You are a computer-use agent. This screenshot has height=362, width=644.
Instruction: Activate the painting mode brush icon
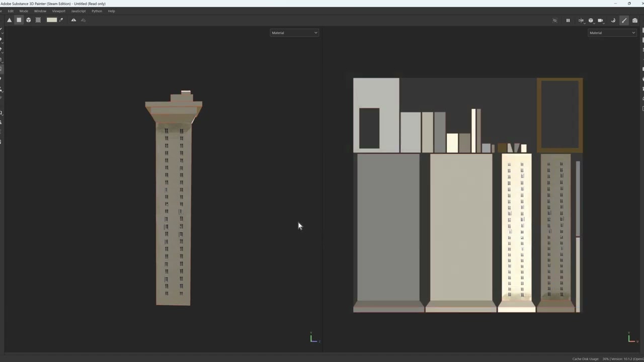point(624,21)
